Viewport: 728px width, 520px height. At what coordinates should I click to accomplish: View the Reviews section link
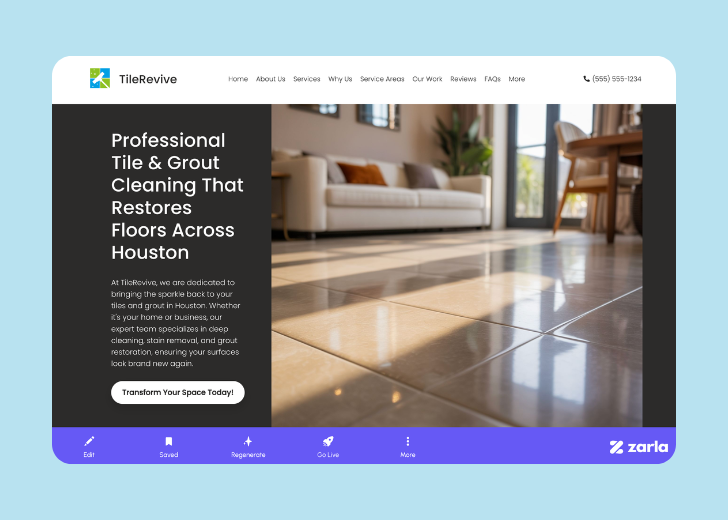tap(463, 79)
